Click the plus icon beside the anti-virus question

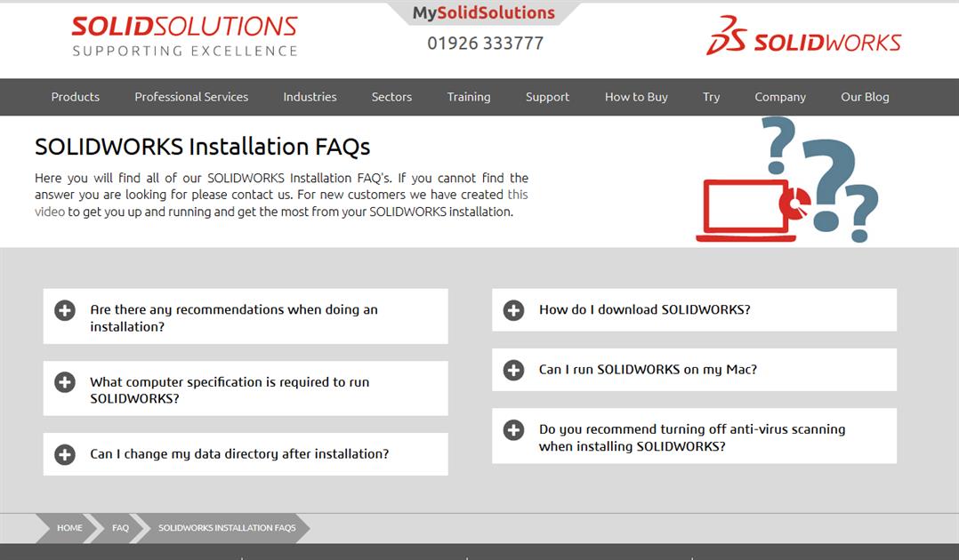click(x=512, y=429)
